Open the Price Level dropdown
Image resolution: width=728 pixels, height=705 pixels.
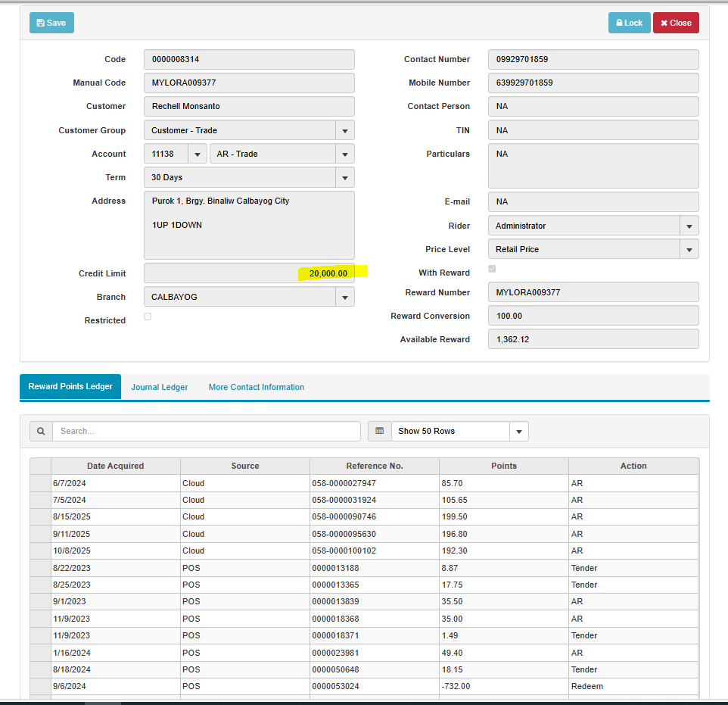click(689, 249)
